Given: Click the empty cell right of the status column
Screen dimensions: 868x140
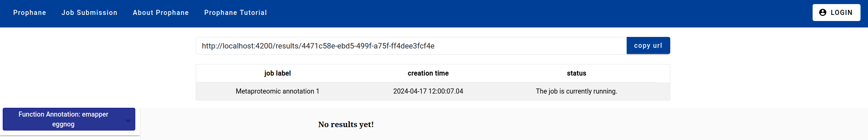Looking at the screenshot, I should (x=663, y=91).
